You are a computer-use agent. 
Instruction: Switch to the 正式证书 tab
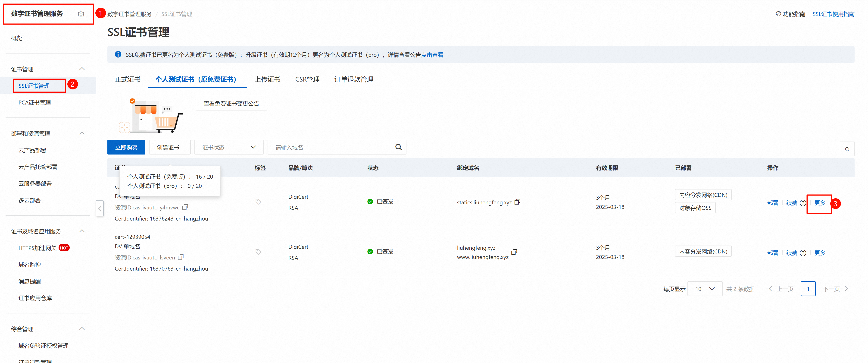coord(127,79)
